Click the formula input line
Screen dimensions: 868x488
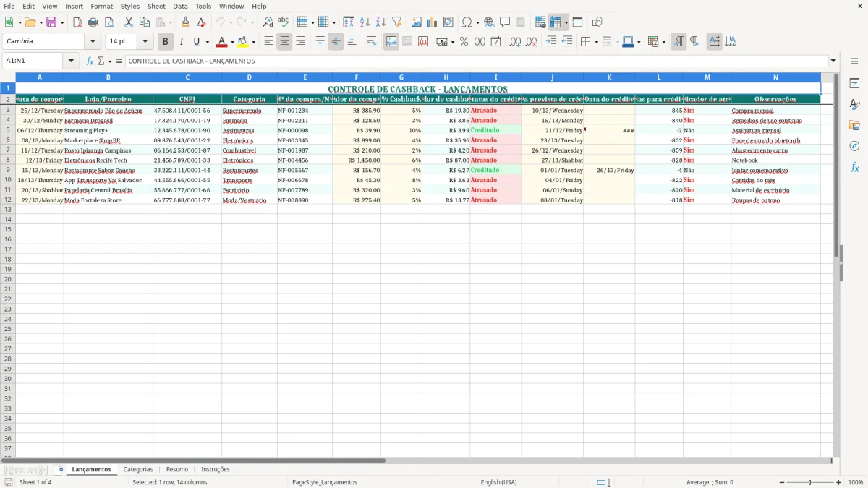(477, 61)
